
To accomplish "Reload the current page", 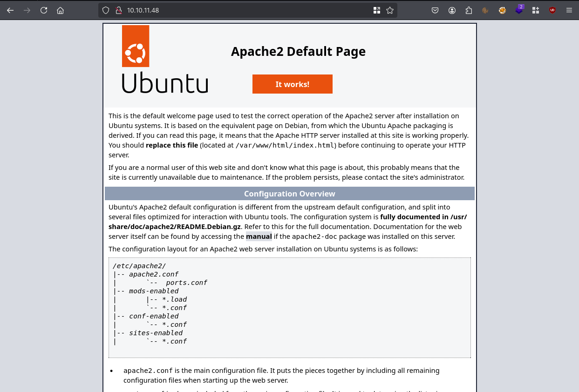I will click(x=44, y=10).
